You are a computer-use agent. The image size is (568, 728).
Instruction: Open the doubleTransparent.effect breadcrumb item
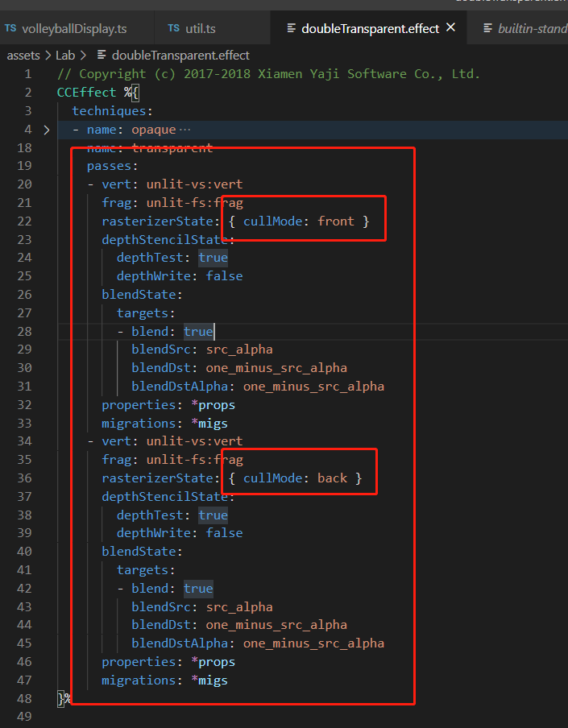(180, 56)
